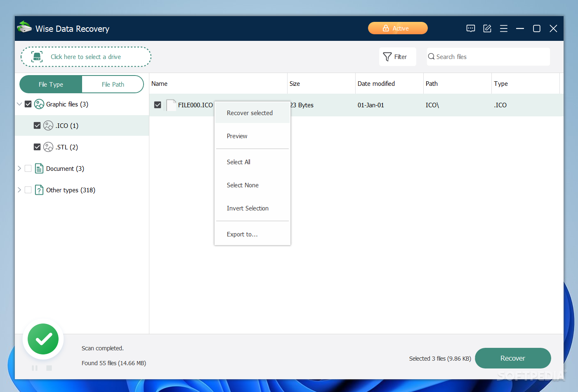Uncheck the Graphic files checkbox
This screenshot has width=578, height=392.
(x=28, y=104)
